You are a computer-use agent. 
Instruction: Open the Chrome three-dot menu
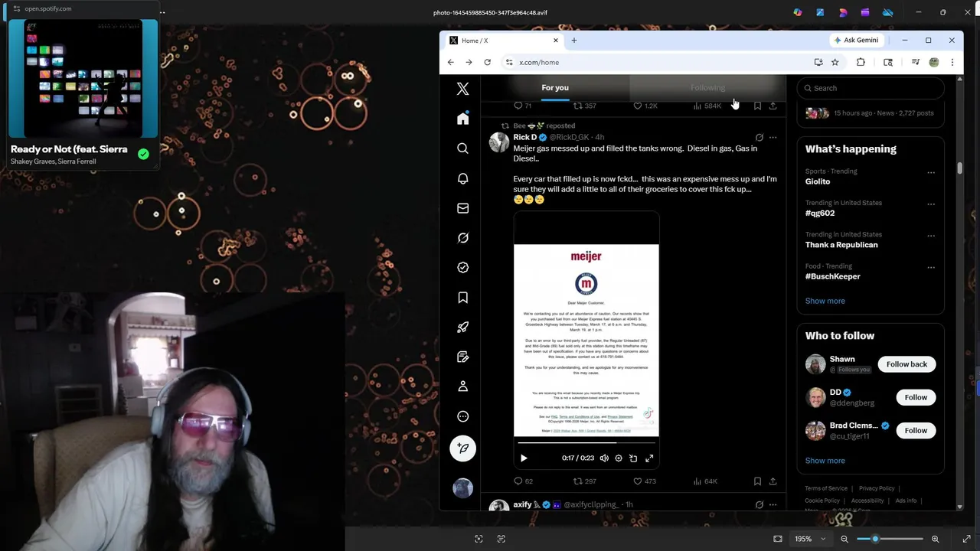coord(952,62)
